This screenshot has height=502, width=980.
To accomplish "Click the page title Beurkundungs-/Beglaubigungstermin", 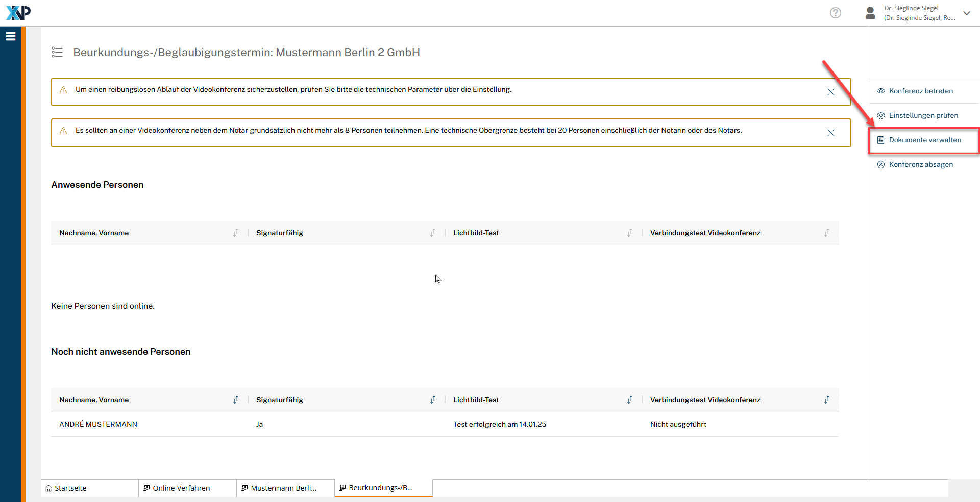I will 247,52.
